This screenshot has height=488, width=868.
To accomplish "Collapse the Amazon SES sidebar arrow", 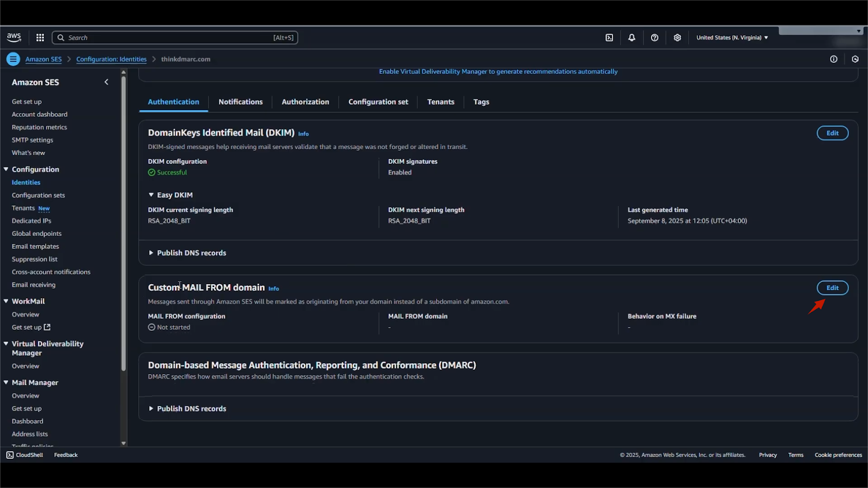I will click(x=106, y=82).
